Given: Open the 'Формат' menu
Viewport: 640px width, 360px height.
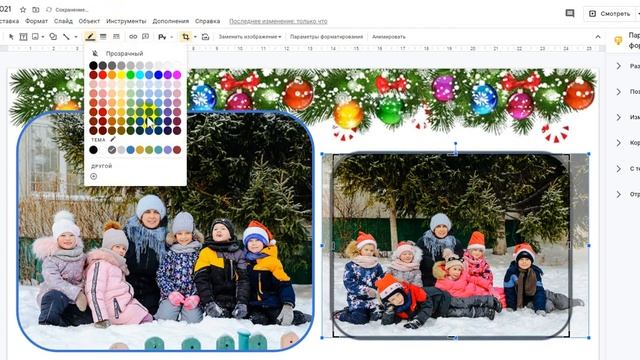Looking at the screenshot, I should coord(36,21).
